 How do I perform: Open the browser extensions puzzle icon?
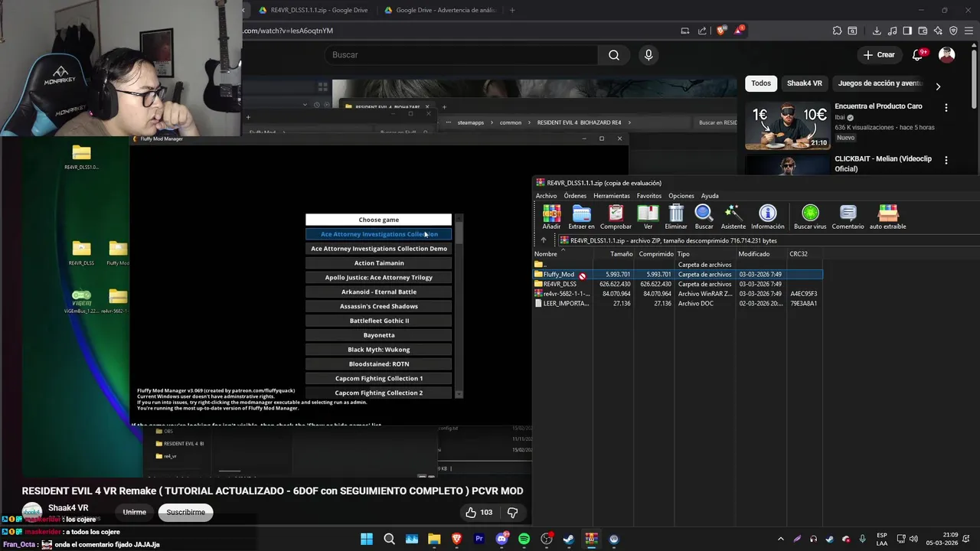coord(837,31)
